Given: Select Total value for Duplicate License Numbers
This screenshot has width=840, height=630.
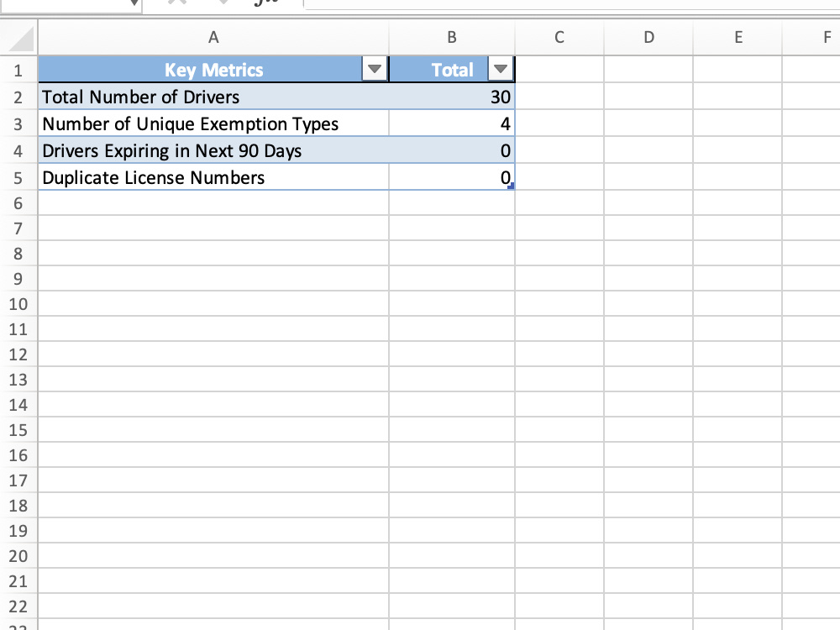Looking at the screenshot, I should point(452,177).
